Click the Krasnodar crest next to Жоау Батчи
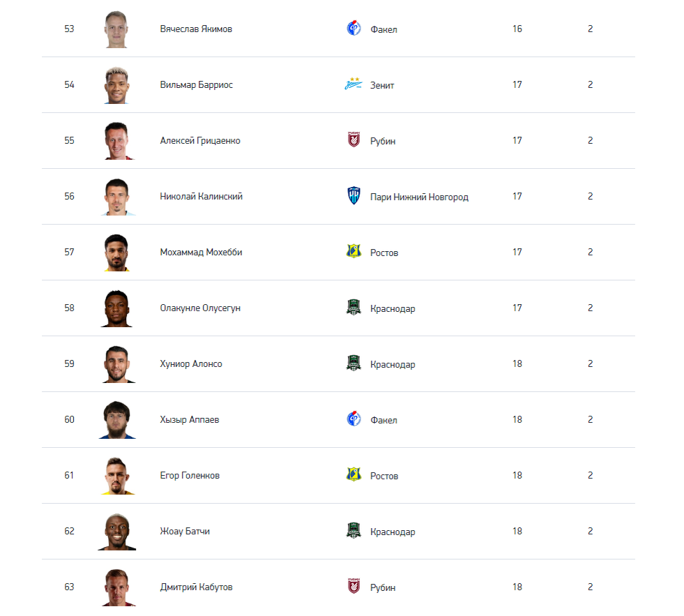Viewport: 684px width, 616px height. point(354,530)
